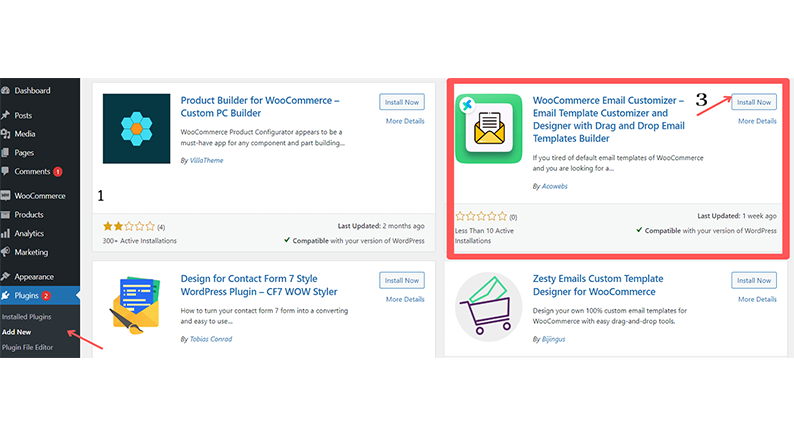Click the Product Builder hexagon thumbnail
This screenshot has height=440, width=794.
coord(136,129)
